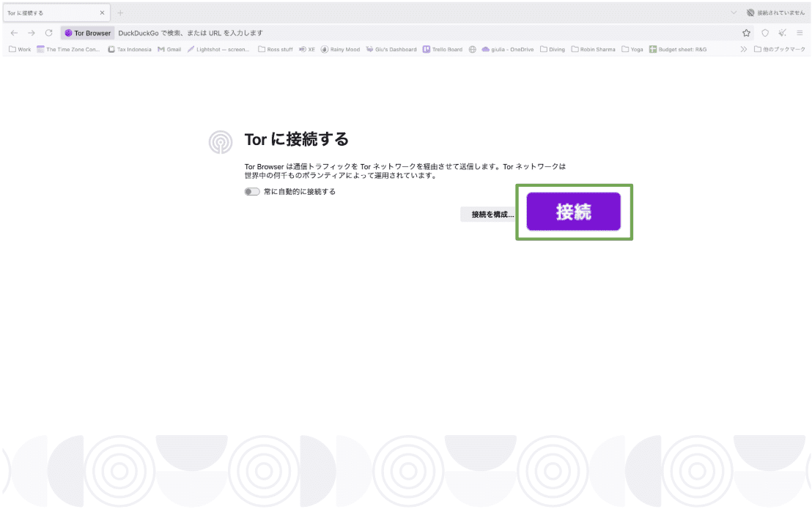
Task: Switch the always-connect-automatically switch on
Action: 251,191
